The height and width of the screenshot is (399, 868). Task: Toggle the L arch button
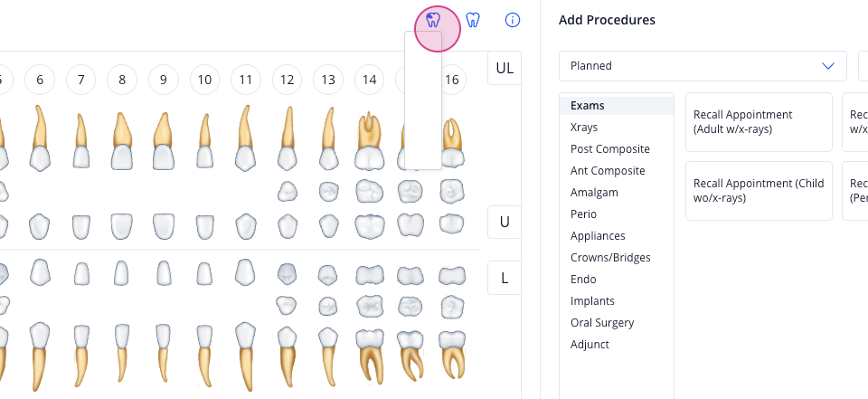click(505, 278)
